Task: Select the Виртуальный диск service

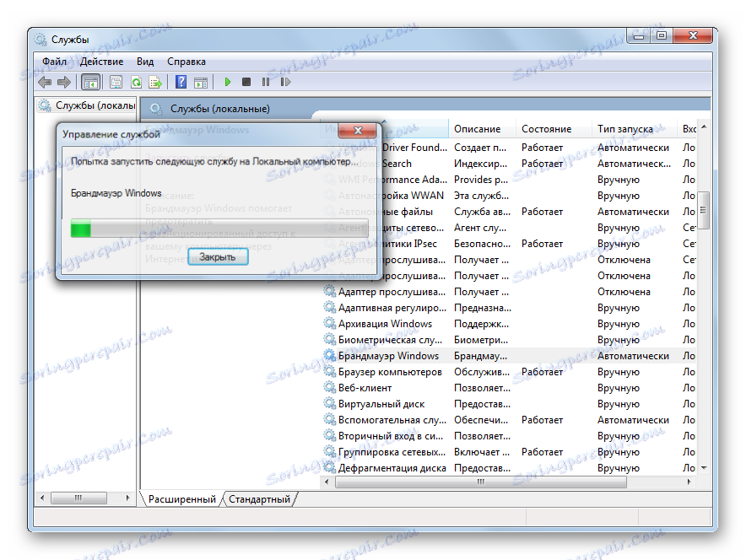Action: pos(381,404)
